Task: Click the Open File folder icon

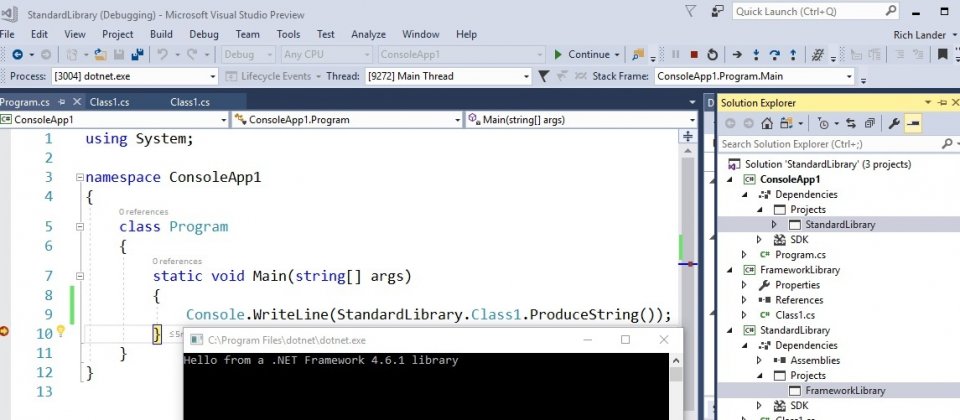Action: 100,54
